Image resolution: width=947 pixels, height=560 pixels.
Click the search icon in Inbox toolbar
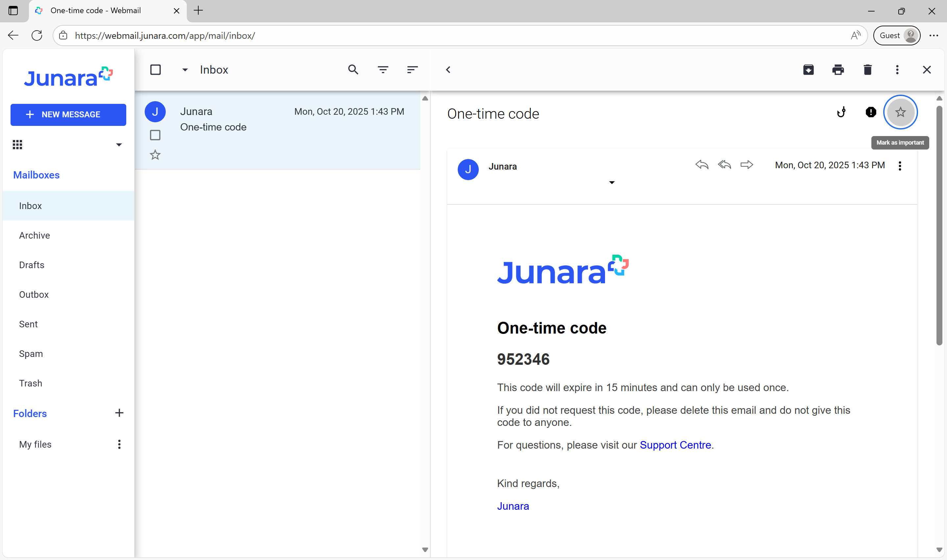pyautogui.click(x=353, y=70)
